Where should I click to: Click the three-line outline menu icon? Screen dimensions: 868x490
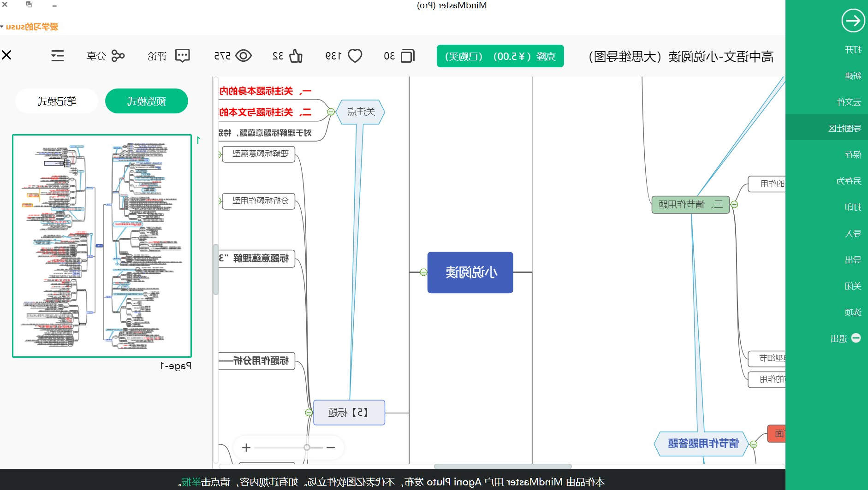click(58, 56)
